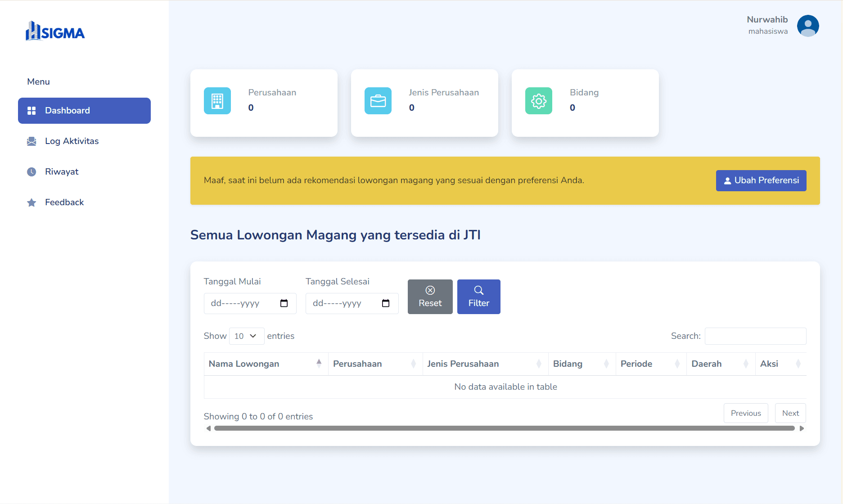Click the Nurwahib username text
The height and width of the screenshot is (504, 843).
[x=767, y=19]
